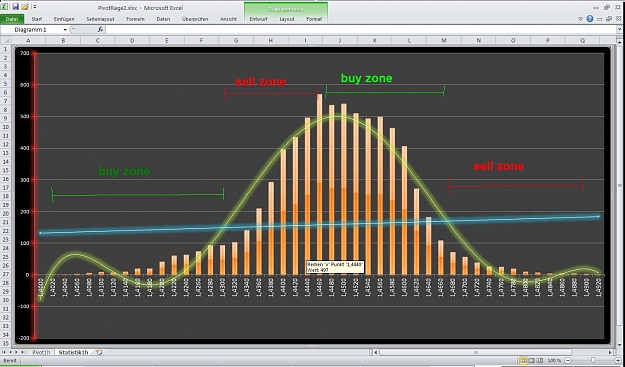Click the vertical scrollbar down arrow
Viewport: 625px width, 367px height.
tap(620, 345)
